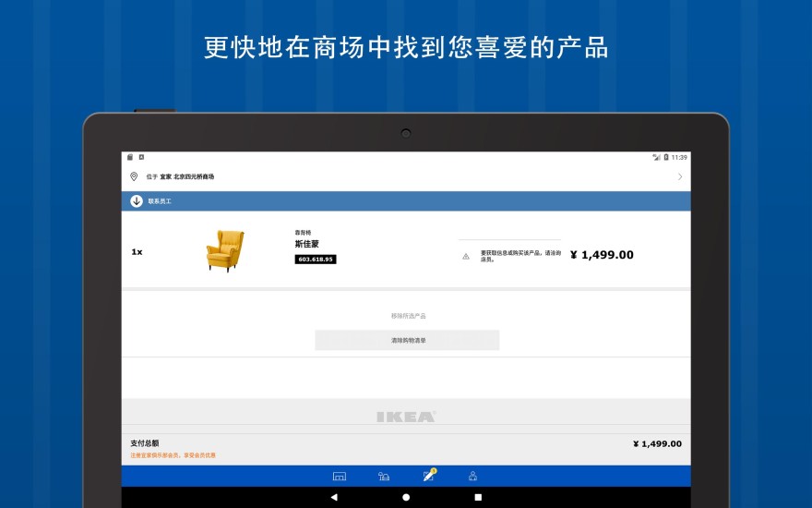Click the notice text 要获取信息或购买该产品
Viewport: 812px width, 508px height.
click(520, 256)
